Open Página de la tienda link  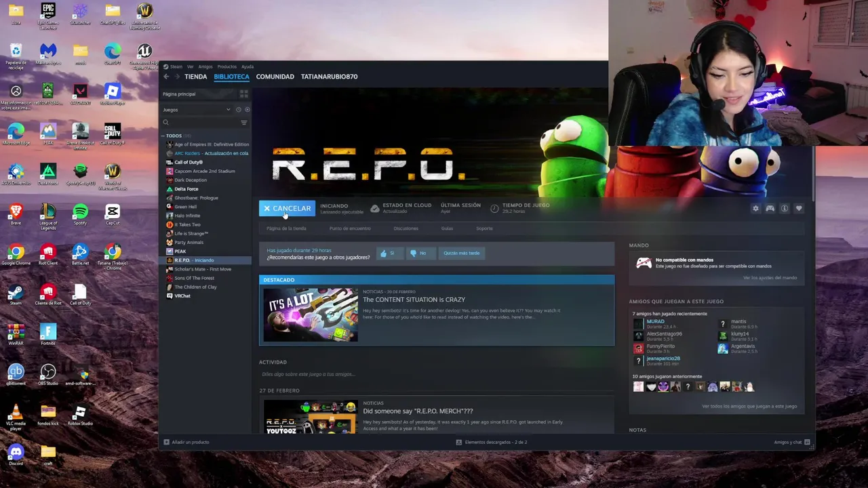pyautogui.click(x=286, y=228)
